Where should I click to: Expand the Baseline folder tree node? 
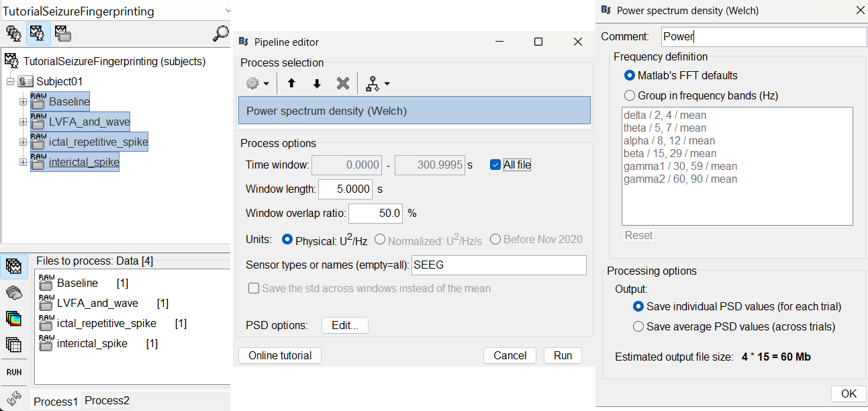[x=23, y=102]
